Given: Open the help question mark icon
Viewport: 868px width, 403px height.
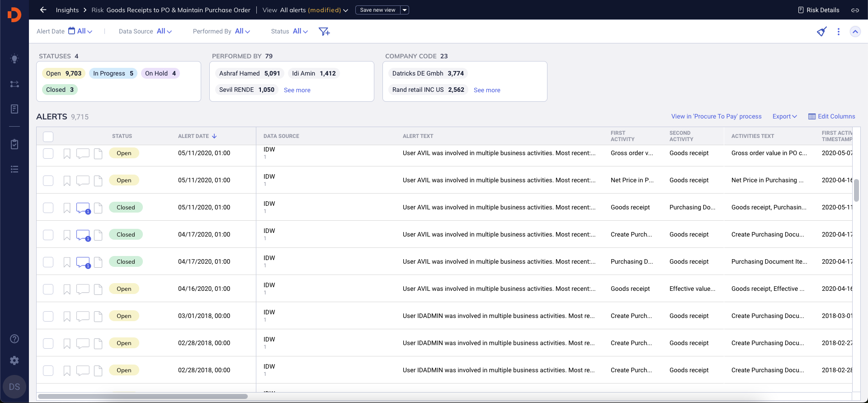Looking at the screenshot, I should pos(14,339).
